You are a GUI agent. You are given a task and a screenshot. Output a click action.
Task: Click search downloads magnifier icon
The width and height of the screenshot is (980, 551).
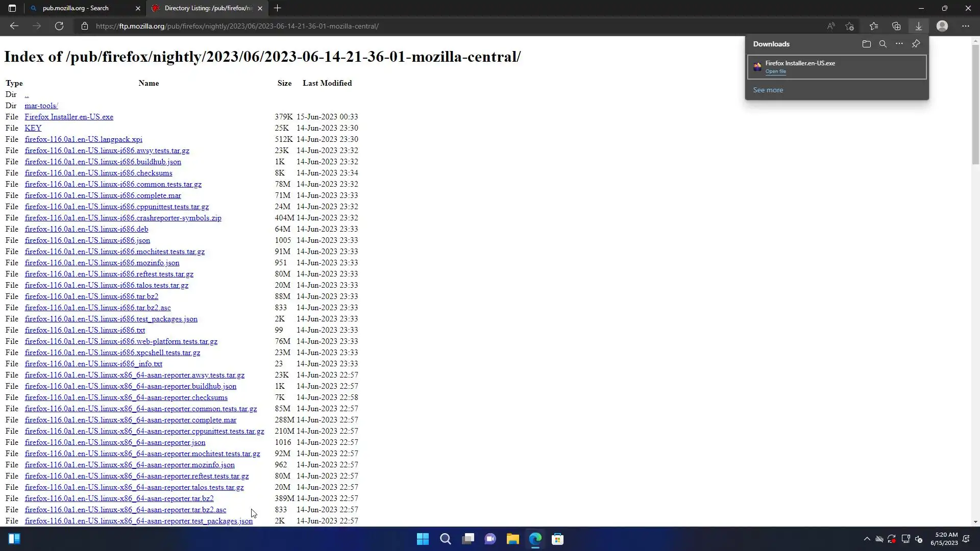(883, 44)
